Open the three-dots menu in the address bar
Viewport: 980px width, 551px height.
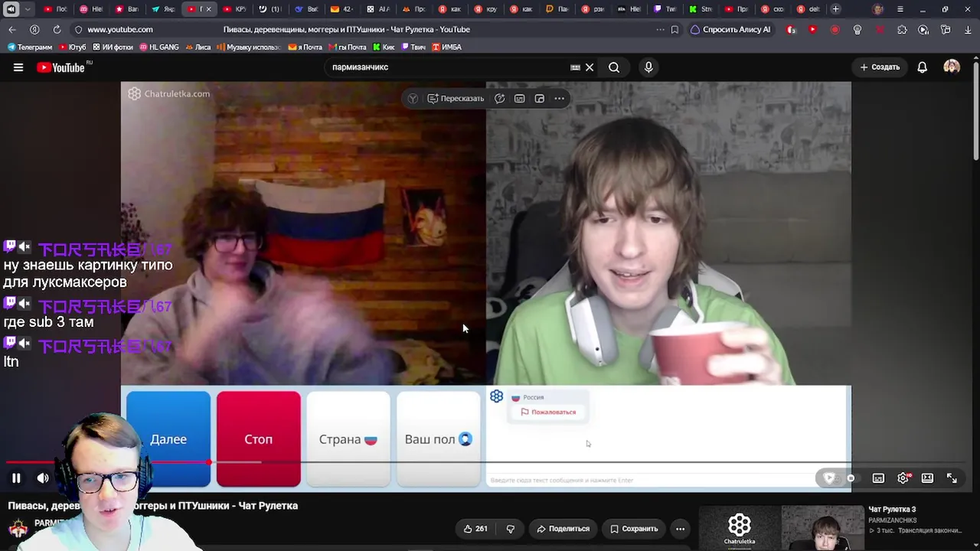click(660, 30)
